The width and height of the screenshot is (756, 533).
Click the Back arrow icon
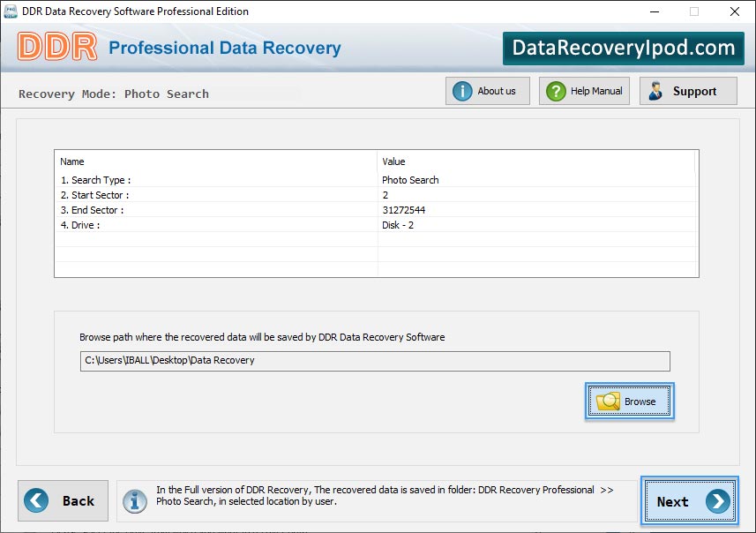(x=36, y=500)
